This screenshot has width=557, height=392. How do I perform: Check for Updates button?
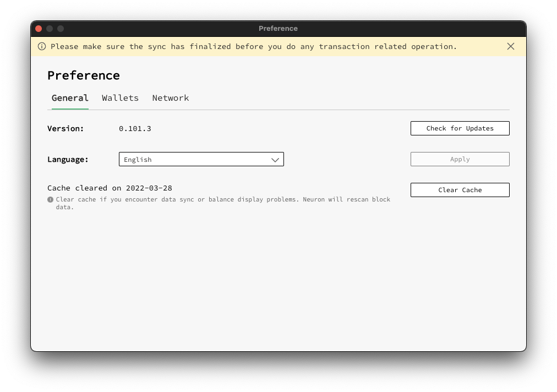pyautogui.click(x=460, y=128)
